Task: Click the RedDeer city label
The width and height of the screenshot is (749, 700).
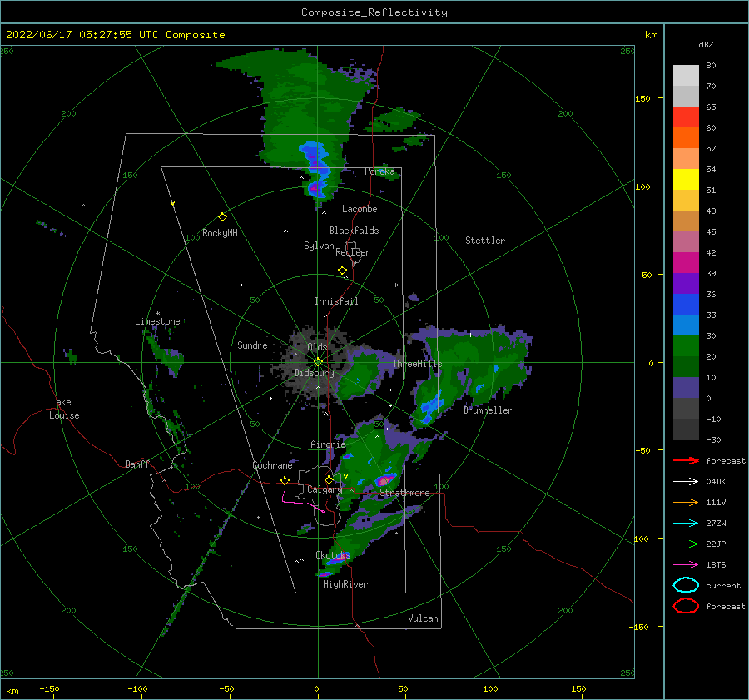Action: click(x=353, y=252)
